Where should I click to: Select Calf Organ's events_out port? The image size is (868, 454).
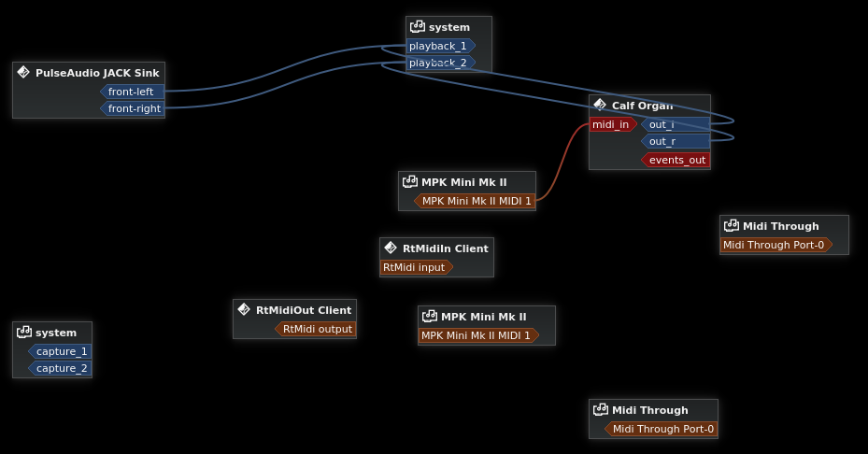(x=676, y=160)
